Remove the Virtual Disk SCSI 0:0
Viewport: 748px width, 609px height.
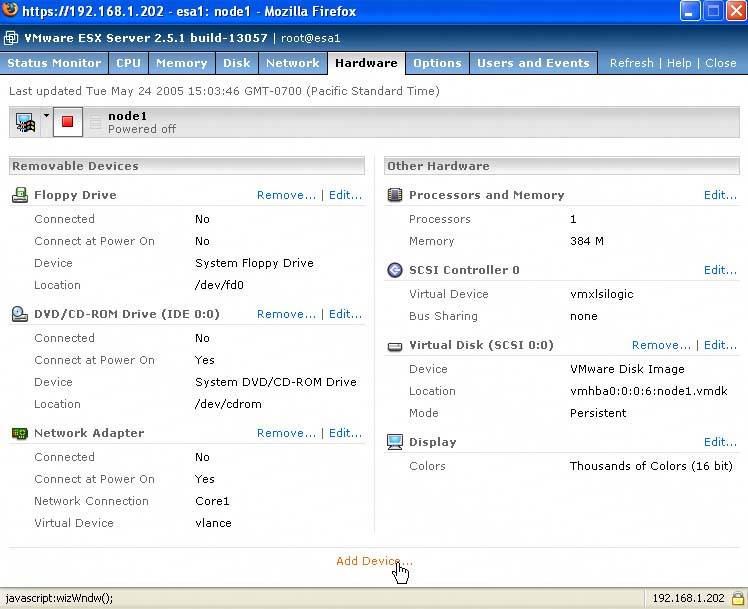661,345
